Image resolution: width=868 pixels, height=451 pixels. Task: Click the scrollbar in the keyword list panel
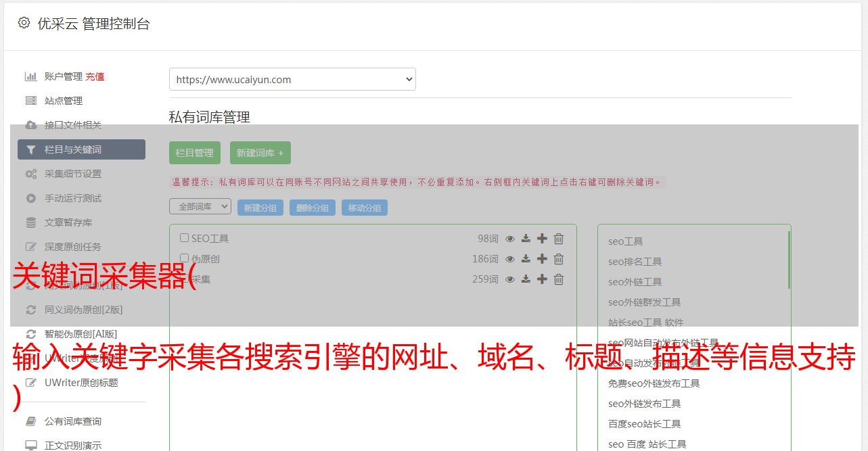point(789,260)
